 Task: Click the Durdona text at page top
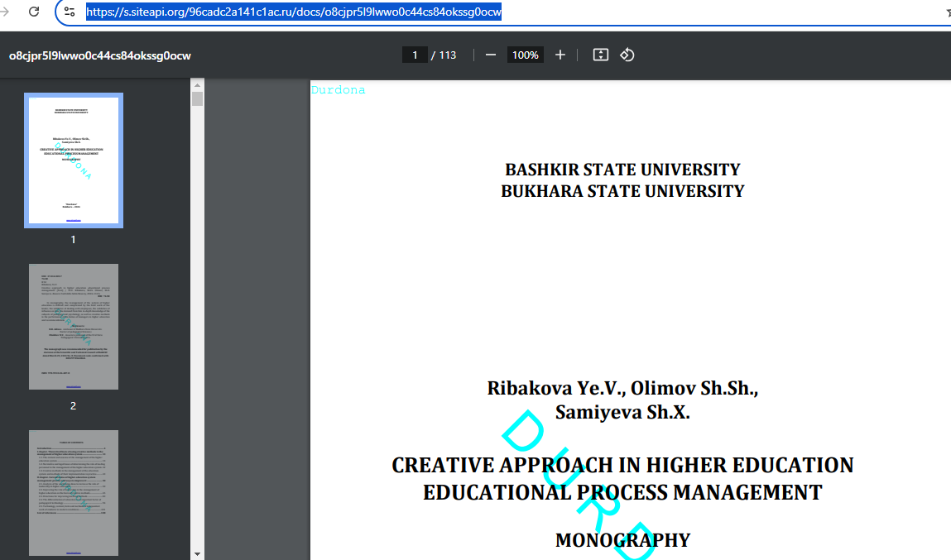tap(338, 89)
